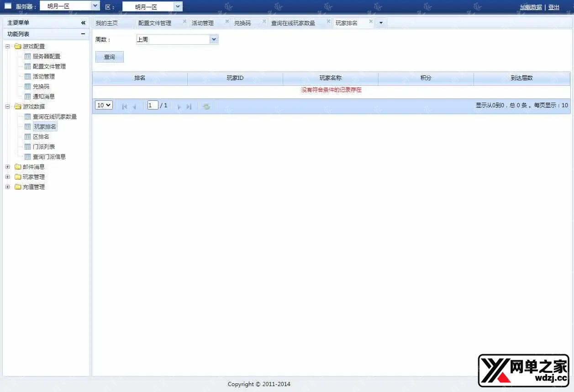Click the grid icon beside 通知消息
Screen dimensions: 574x392
(x=28, y=96)
